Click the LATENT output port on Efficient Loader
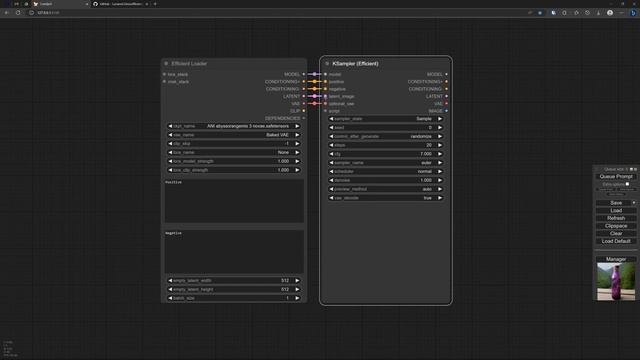640x360 pixels. [304, 96]
